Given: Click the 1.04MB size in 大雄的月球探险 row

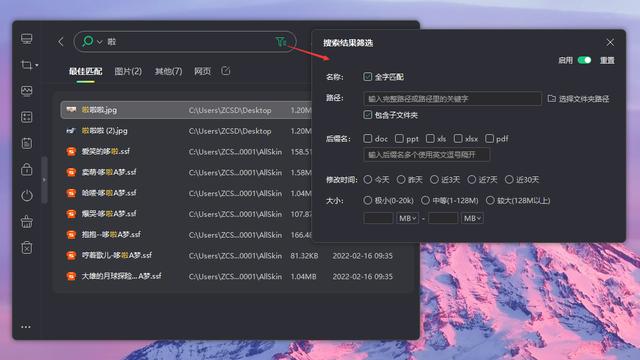Looking at the screenshot, I should (303, 277).
